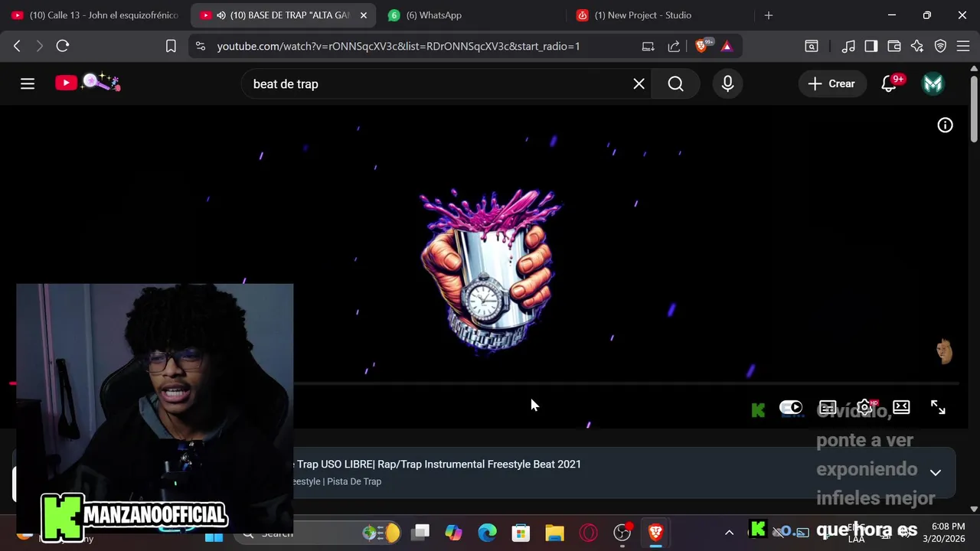The image size is (980, 551).
Task: Open the Brave main hamburger menu
Action: 962,46
